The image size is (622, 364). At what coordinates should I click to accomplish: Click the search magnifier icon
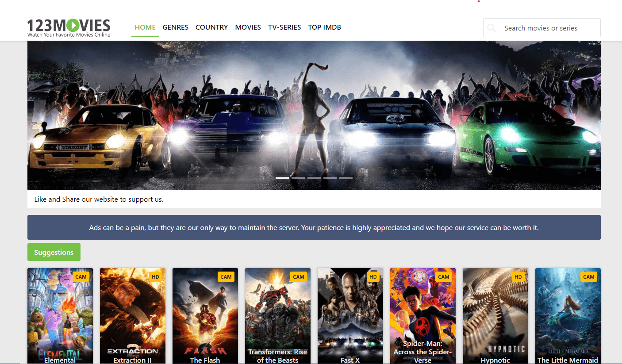(491, 28)
